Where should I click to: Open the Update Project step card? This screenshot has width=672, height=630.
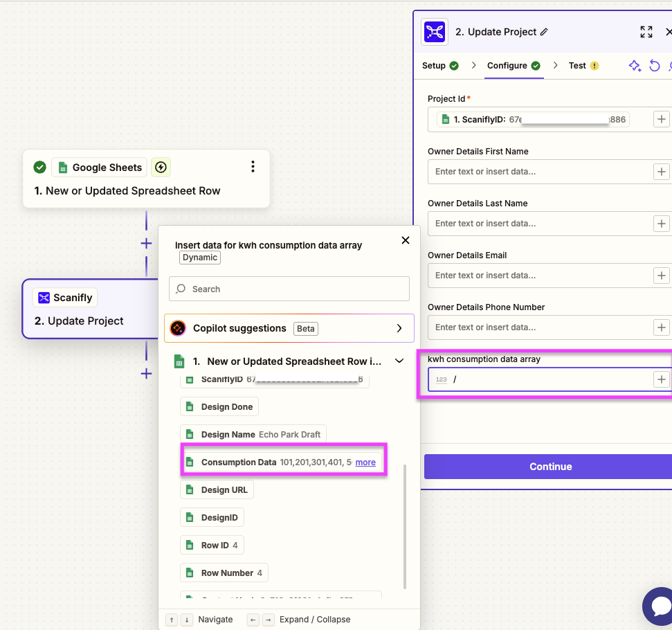[91, 309]
